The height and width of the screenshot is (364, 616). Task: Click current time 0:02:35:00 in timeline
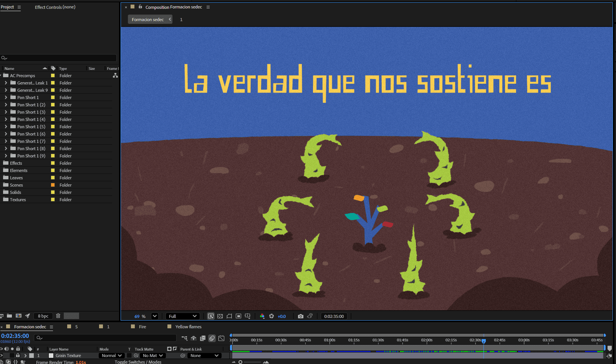click(15, 336)
